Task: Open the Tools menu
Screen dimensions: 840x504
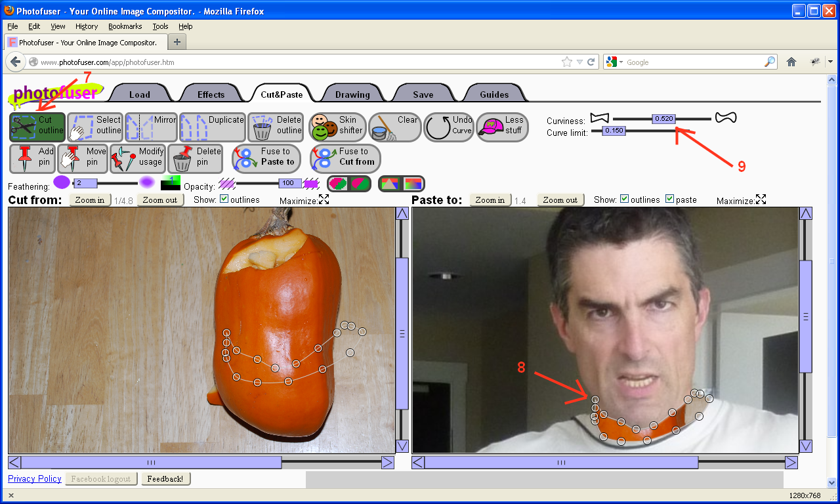Action: (160, 26)
